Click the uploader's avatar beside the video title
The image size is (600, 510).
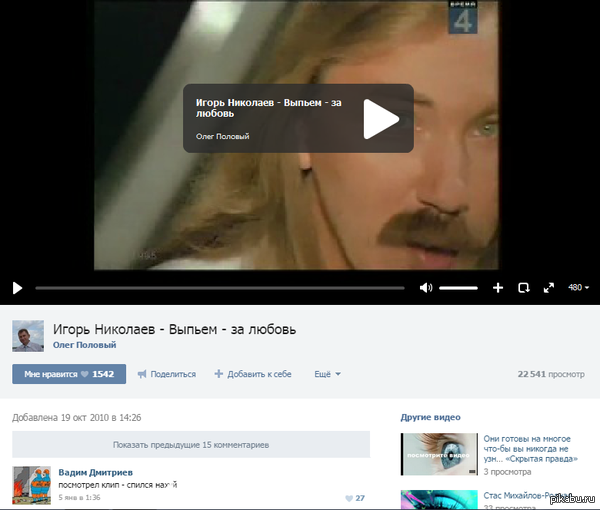point(27,336)
